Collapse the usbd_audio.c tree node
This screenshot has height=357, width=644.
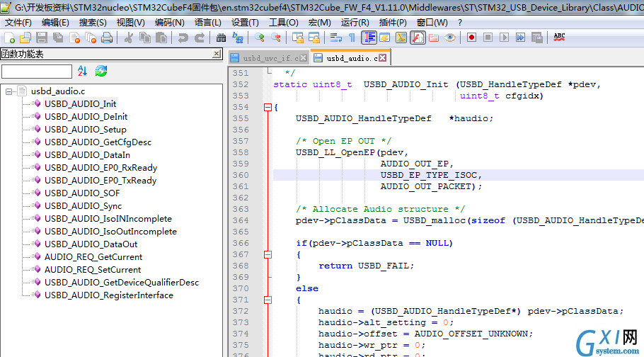[x=8, y=91]
